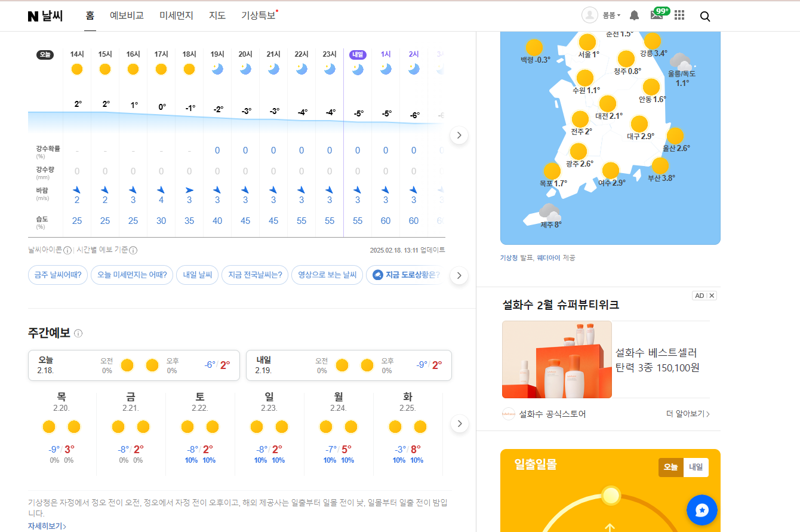Click the 14시 wind direction arrow
Image resolution: width=800 pixels, height=532 pixels.
(x=76, y=190)
